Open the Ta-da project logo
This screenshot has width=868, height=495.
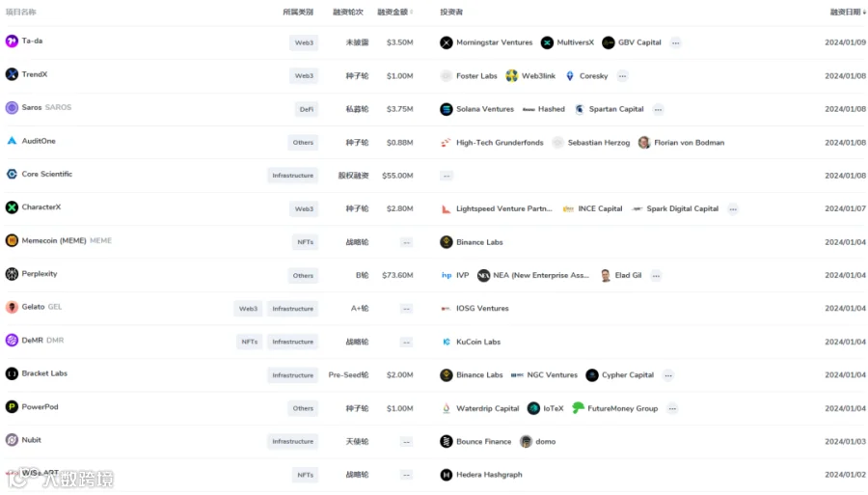(12, 41)
